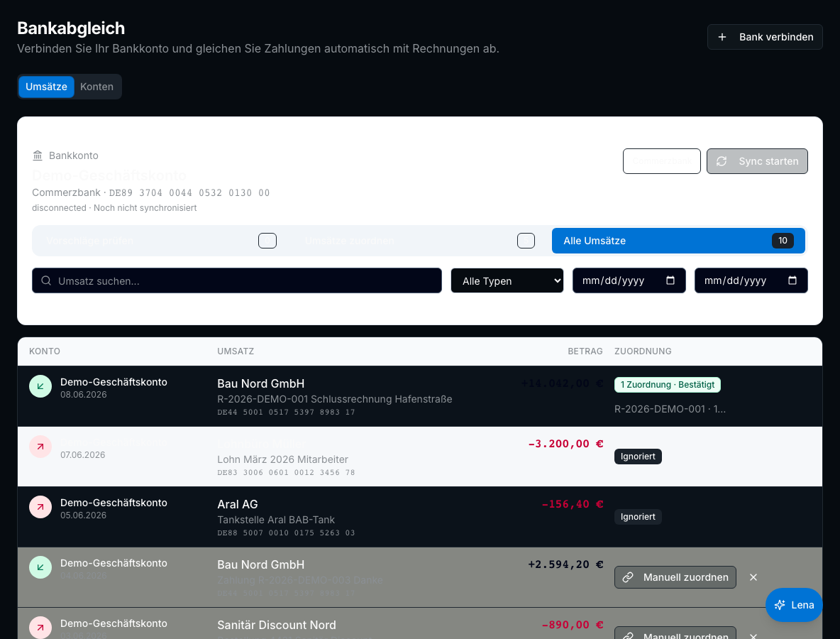The width and height of the screenshot is (840, 639).
Task: Click the amount +2.594,20 €
Action: 565,564
